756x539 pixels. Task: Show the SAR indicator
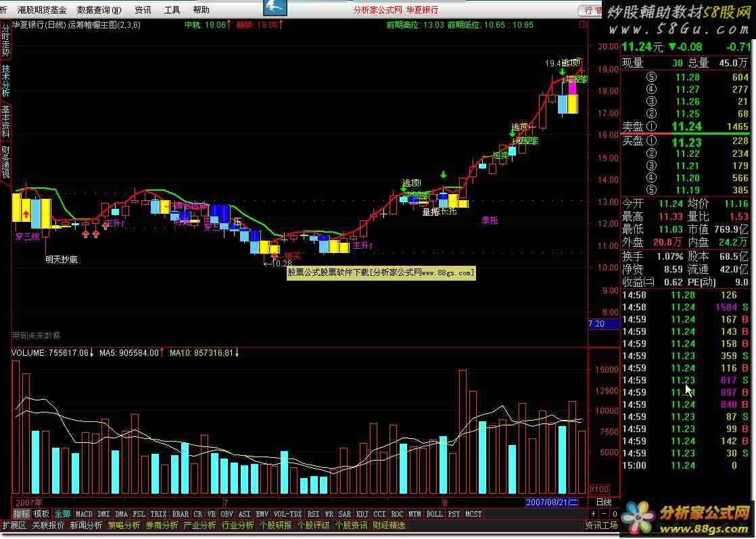tap(344, 515)
